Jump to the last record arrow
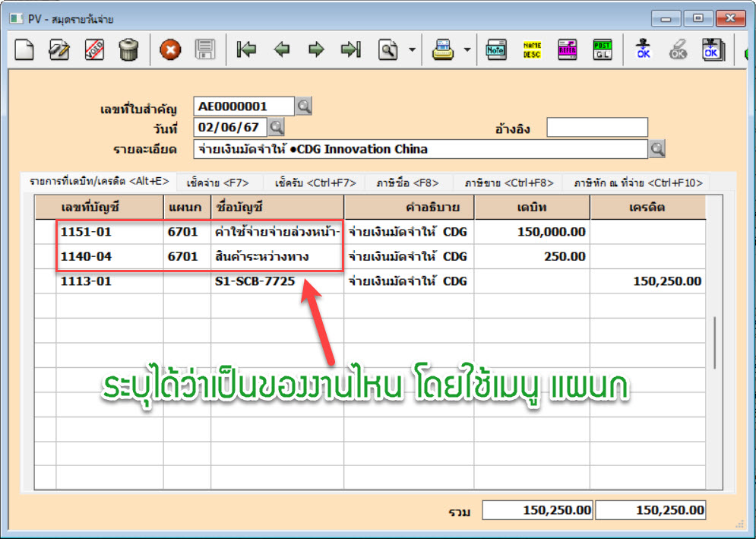Screen dimensions: 756x539 (x=350, y=50)
